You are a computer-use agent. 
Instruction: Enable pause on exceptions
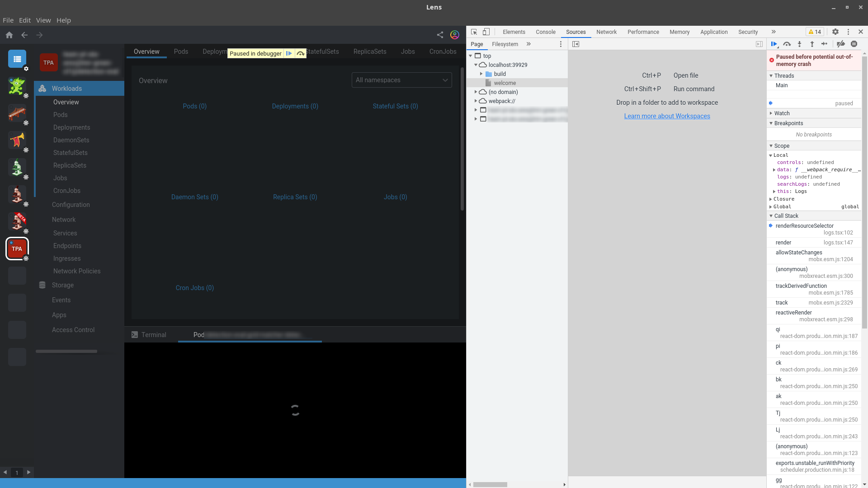(x=854, y=44)
